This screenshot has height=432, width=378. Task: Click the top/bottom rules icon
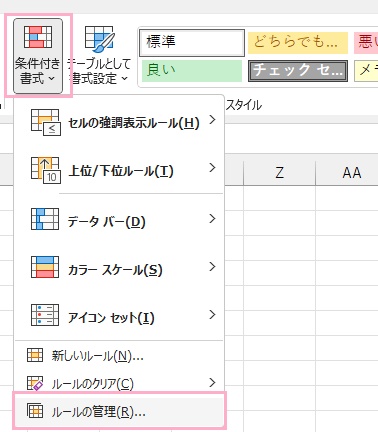pyautogui.click(x=45, y=170)
